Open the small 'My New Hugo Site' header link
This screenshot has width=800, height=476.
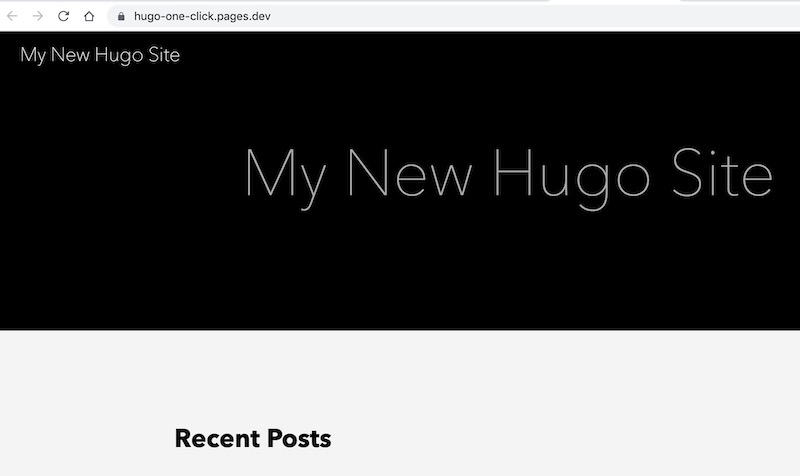(100, 55)
